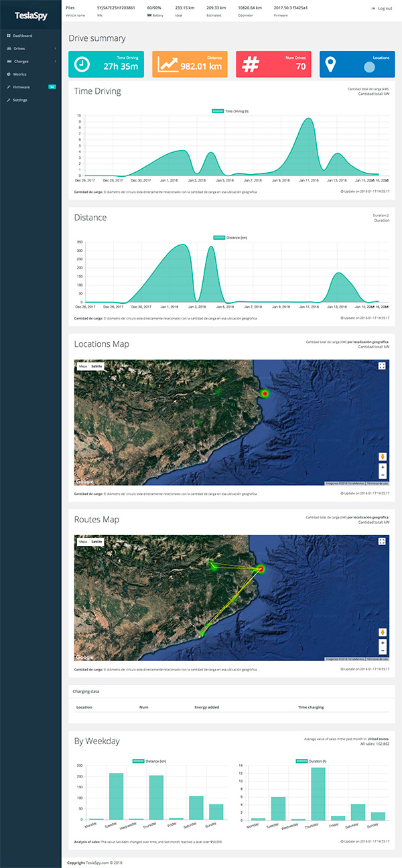402x868 pixels.
Task: Click the trend chart icon on Distance card
Action: (x=167, y=64)
